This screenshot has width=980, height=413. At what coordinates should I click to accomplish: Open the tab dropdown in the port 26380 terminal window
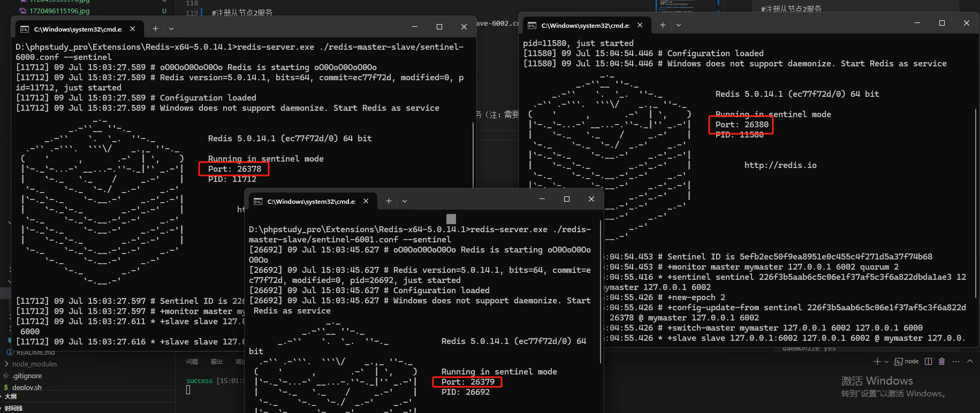(679, 25)
